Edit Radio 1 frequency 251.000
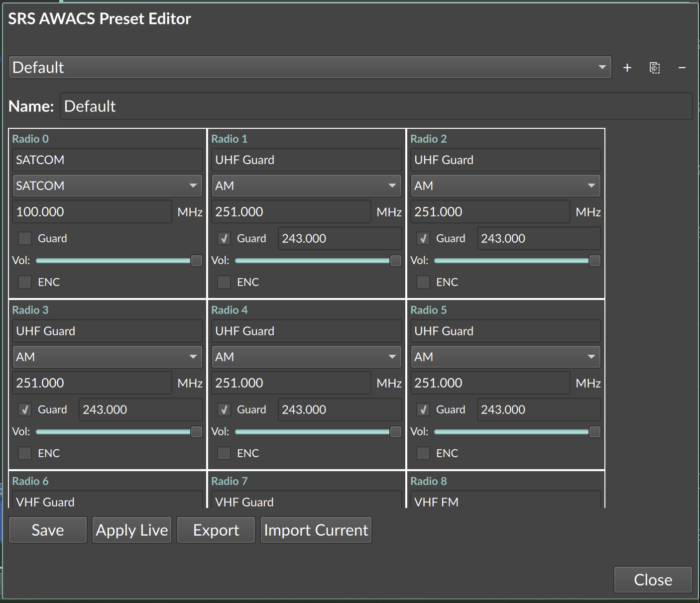The height and width of the screenshot is (603, 700). [x=291, y=211]
